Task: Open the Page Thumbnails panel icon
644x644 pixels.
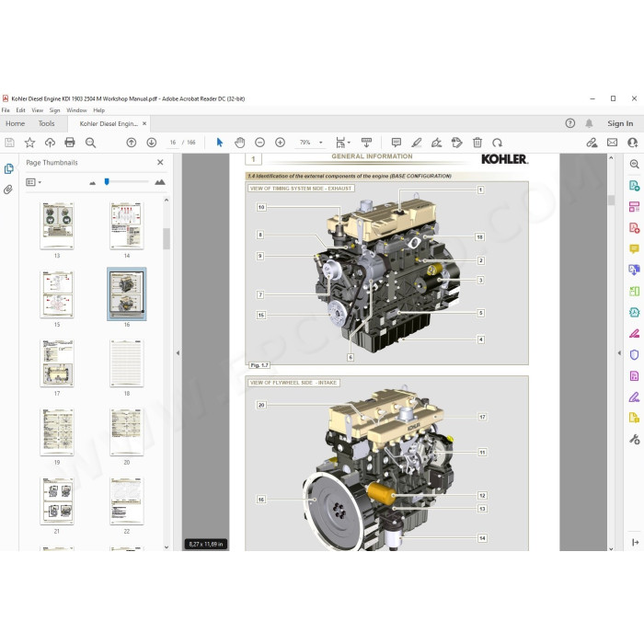Action: pos(8,168)
